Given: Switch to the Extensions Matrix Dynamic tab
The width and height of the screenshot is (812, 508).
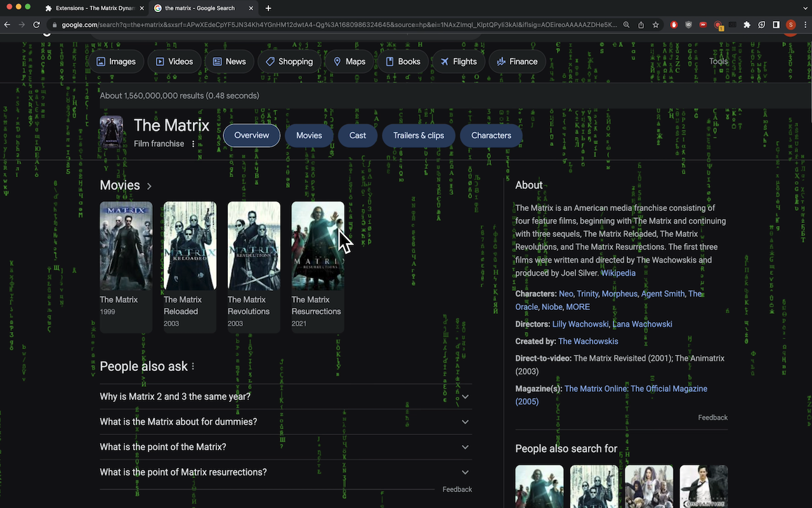Looking at the screenshot, I should 95,8.
